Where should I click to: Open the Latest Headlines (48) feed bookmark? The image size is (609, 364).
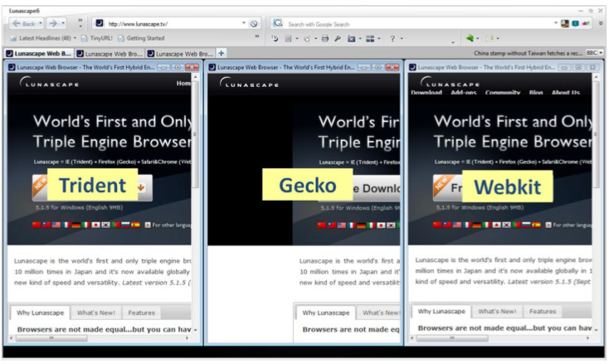tap(41, 38)
